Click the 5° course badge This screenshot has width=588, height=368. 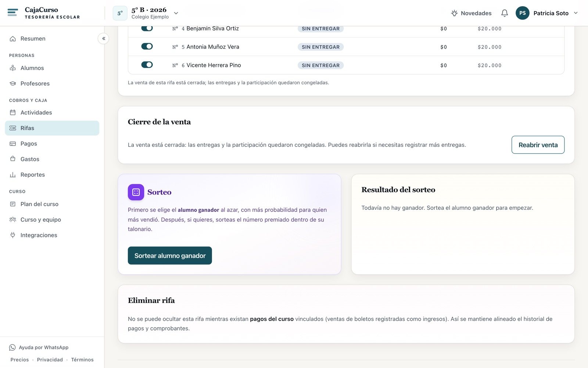tap(120, 13)
